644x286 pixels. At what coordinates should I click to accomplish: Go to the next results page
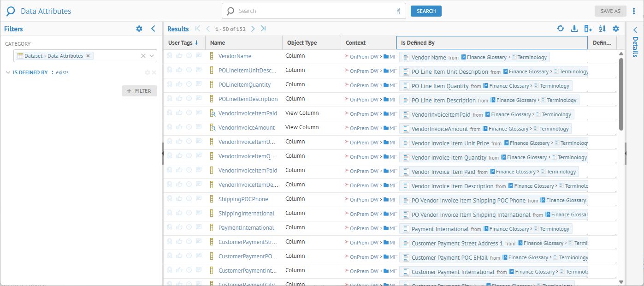click(x=253, y=29)
